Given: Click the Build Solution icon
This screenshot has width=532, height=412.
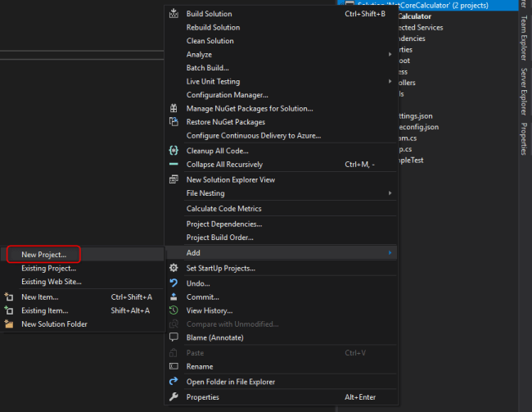Looking at the screenshot, I should click(x=174, y=14).
